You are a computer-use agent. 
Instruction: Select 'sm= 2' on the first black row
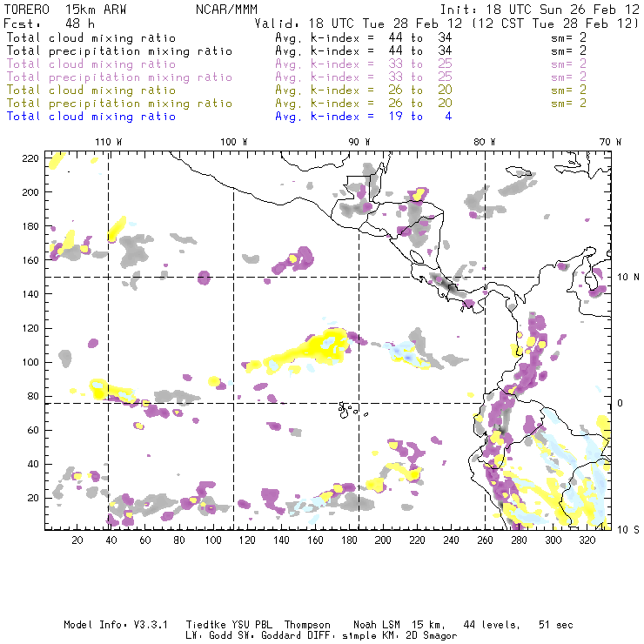569,38
